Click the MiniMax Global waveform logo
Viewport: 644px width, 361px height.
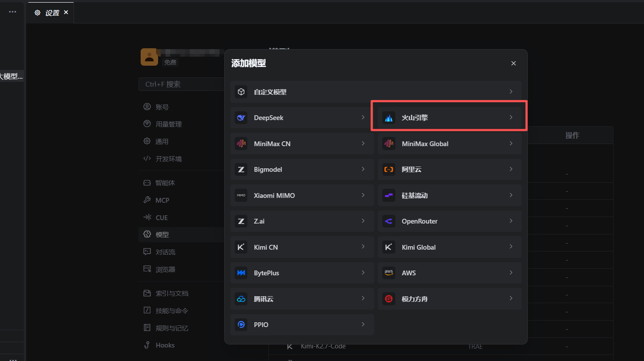[389, 144]
